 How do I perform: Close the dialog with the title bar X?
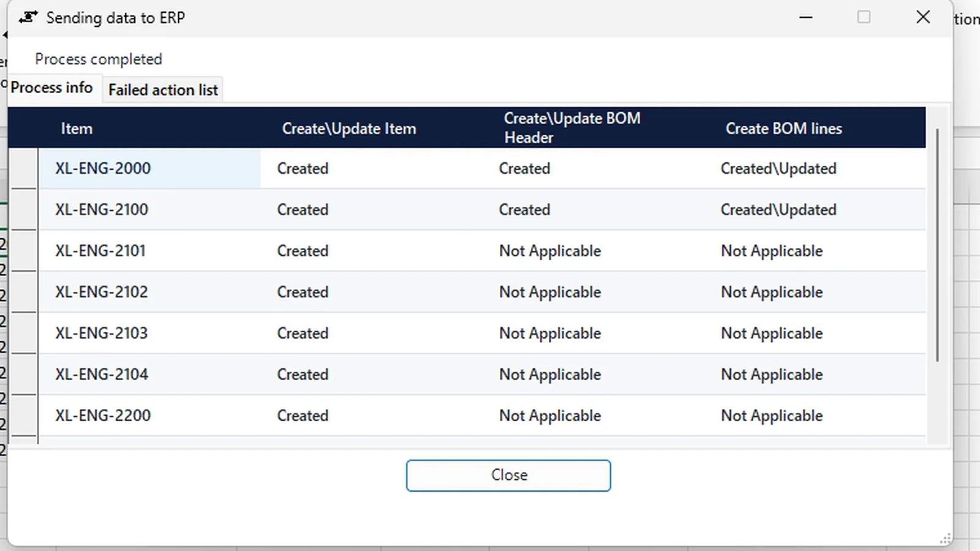coord(923,18)
